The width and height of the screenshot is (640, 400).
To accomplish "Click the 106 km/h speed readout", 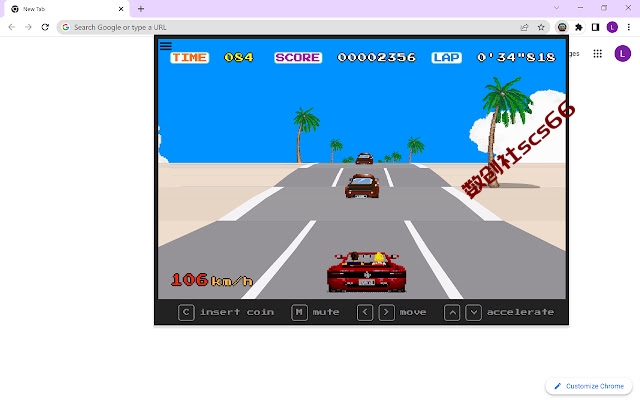I will [x=212, y=280].
